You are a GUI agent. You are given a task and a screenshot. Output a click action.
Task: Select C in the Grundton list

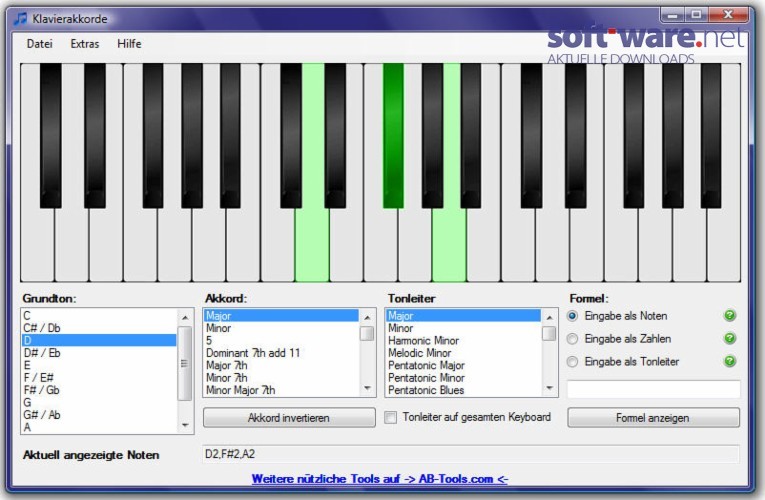click(100, 316)
